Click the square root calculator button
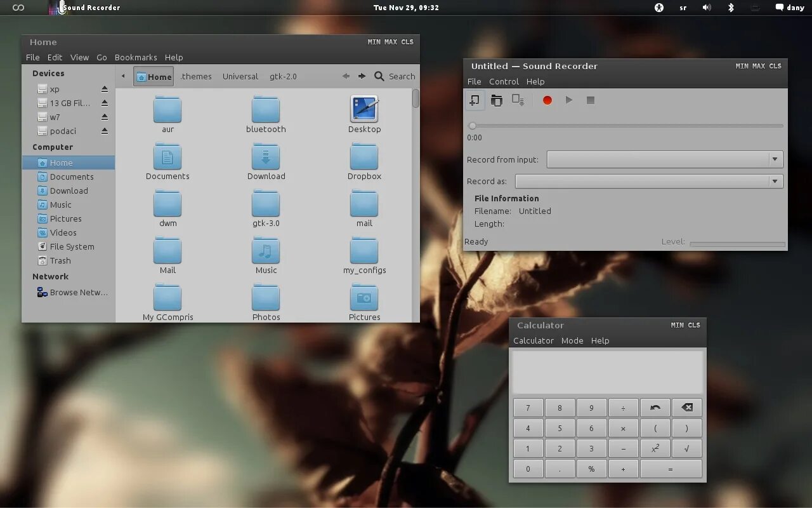The height and width of the screenshot is (508, 812). (x=687, y=448)
